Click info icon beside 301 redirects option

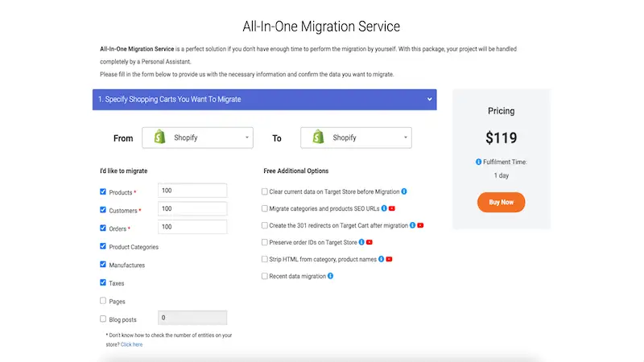click(x=412, y=225)
